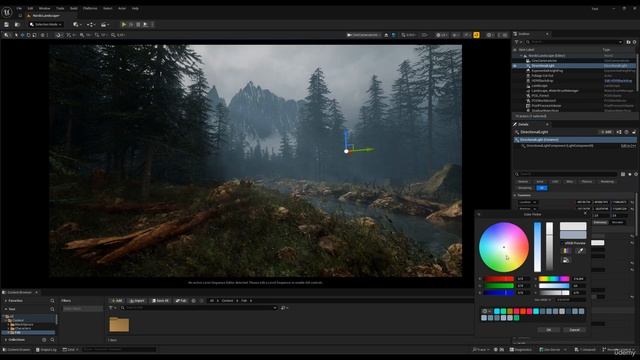Image resolution: width=640 pixels, height=360 pixels.
Task: Click the Stop simulation button in the toolbar
Action: pos(138,24)
